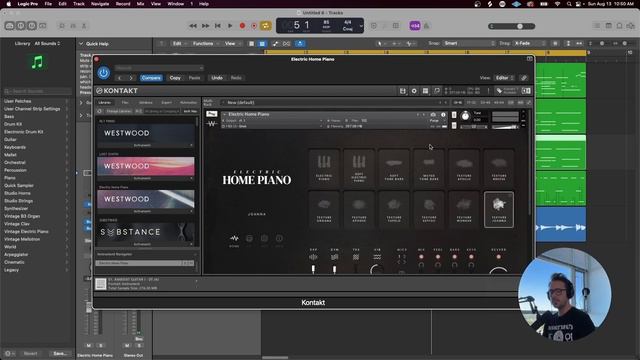The width and height of the screenshot is (640, 360).
Task: Open the Library panel icon in control bar
Action: (10, 26)
